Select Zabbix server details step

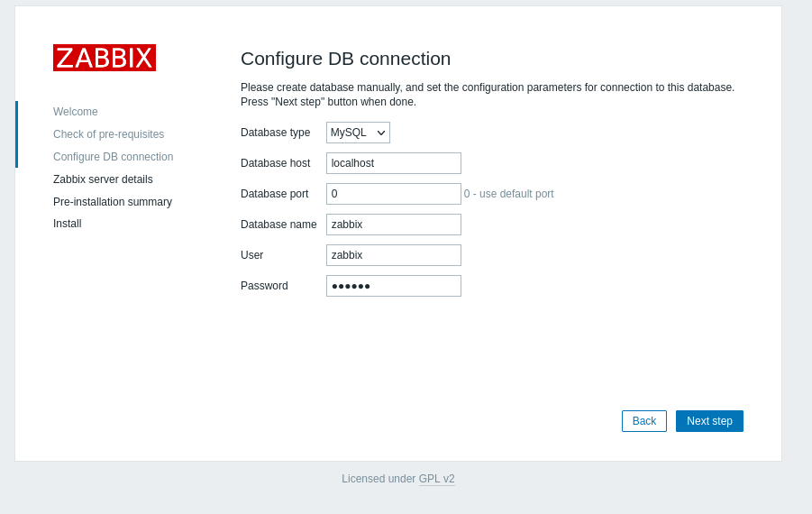tap(103, 179)
